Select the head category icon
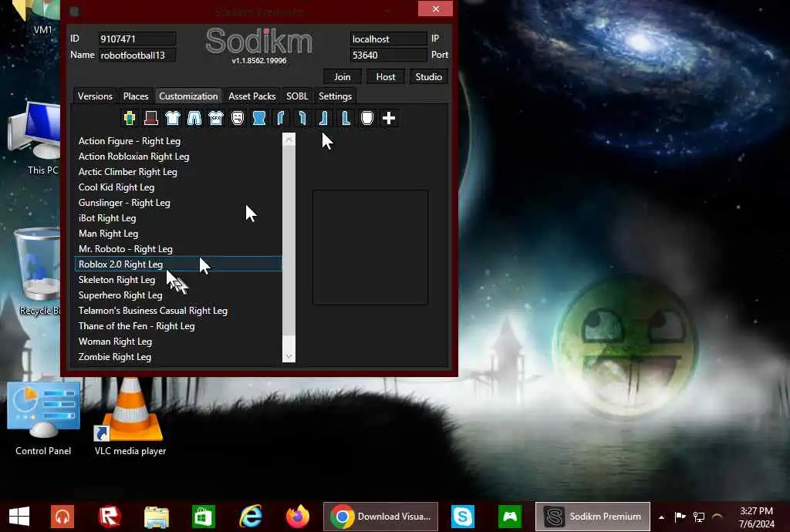Viewport: 790px width, 532px height. 367,118
